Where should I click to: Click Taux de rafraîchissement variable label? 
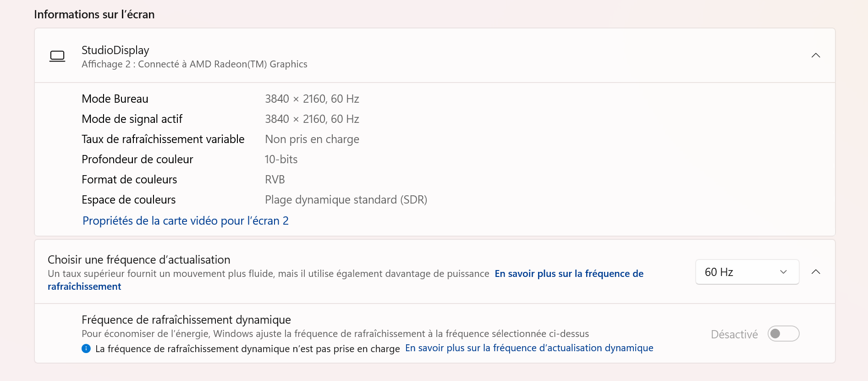click(x=163, y=139)
